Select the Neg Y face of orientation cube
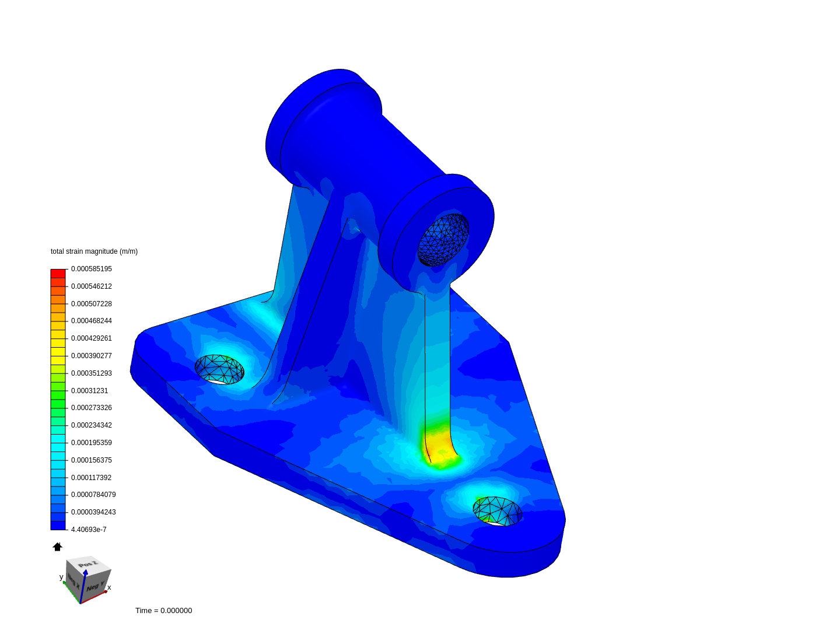The height and width of the screenshot is (630, 840). (95, 586)
